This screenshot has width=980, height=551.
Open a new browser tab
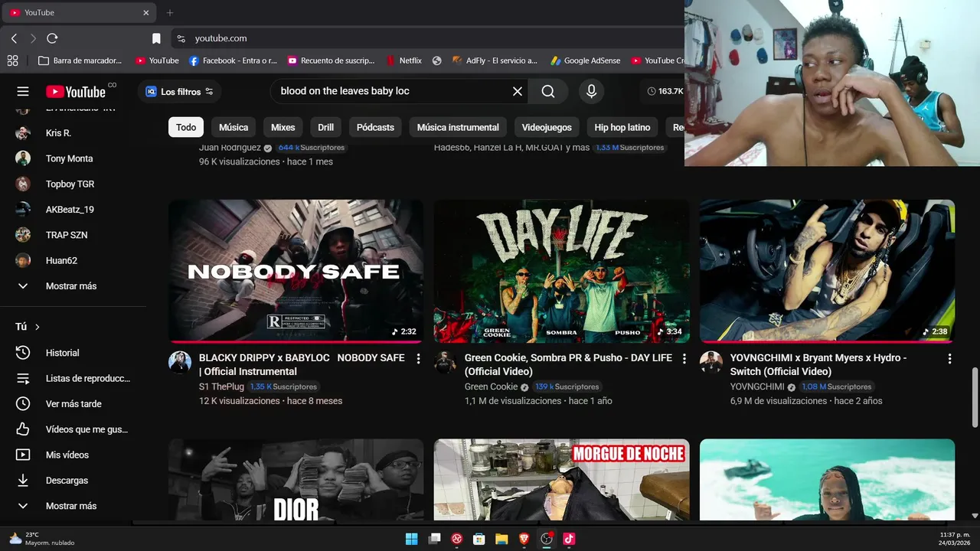(x=170, y=12)
